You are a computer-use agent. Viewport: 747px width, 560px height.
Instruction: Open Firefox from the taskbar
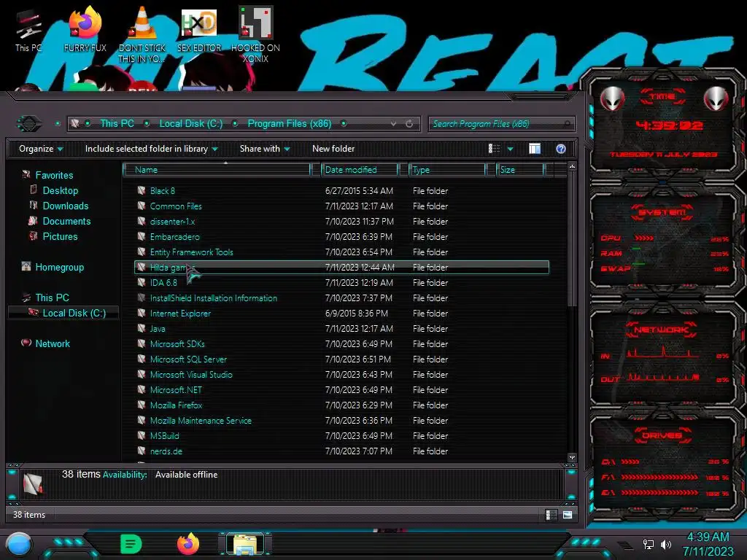click(x=187, y=544)
